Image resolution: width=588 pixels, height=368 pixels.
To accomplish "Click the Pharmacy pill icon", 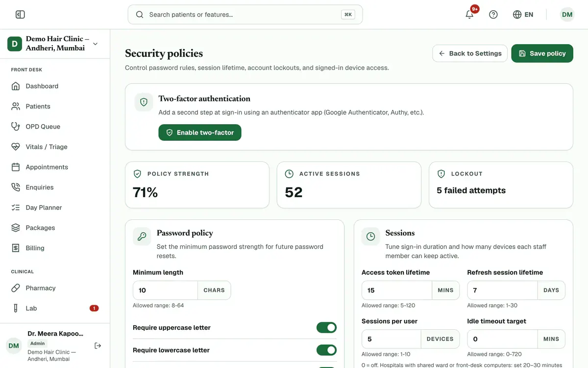I will (16, 288).
